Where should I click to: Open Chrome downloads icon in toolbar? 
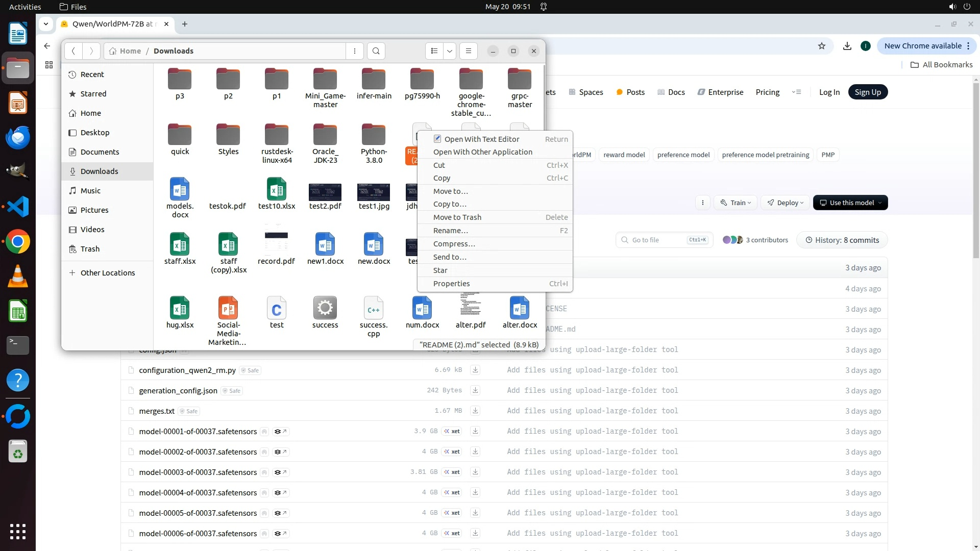point(847,46)
